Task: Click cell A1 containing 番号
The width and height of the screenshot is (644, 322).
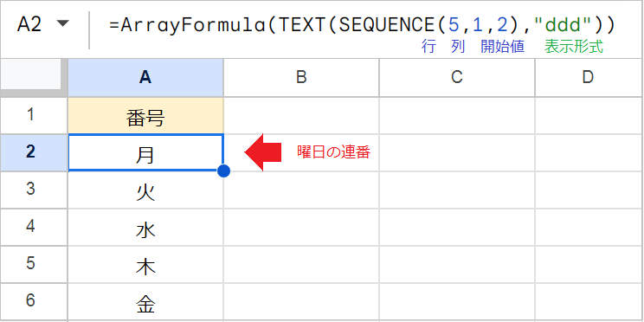Action: pos(145,115)
